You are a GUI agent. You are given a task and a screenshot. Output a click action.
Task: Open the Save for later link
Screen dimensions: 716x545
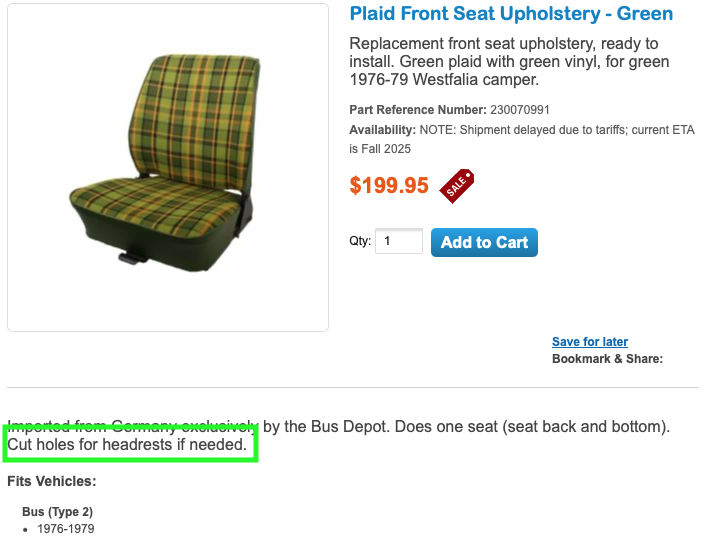[x=590, y=341]
